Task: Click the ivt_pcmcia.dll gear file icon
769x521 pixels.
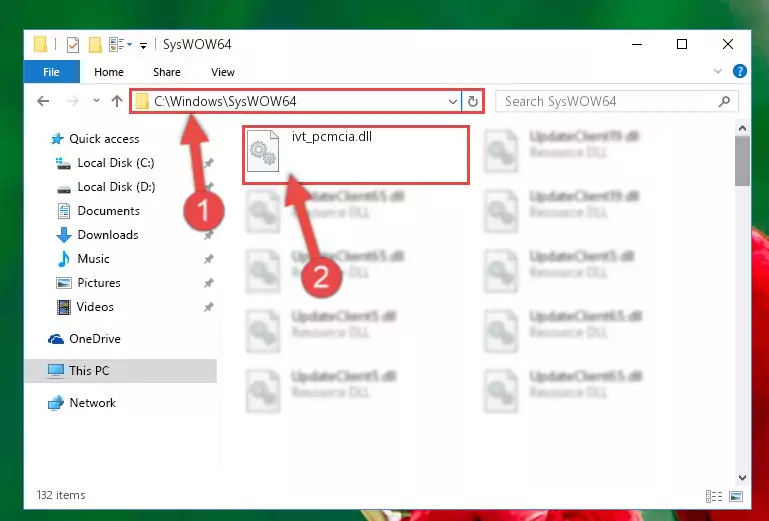Action: (263, 152)
